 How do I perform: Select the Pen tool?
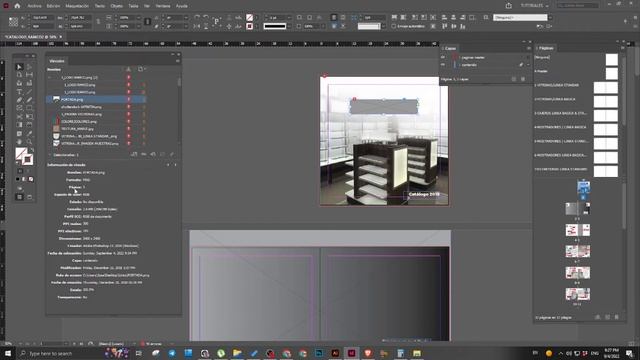[x=19, y=100]
